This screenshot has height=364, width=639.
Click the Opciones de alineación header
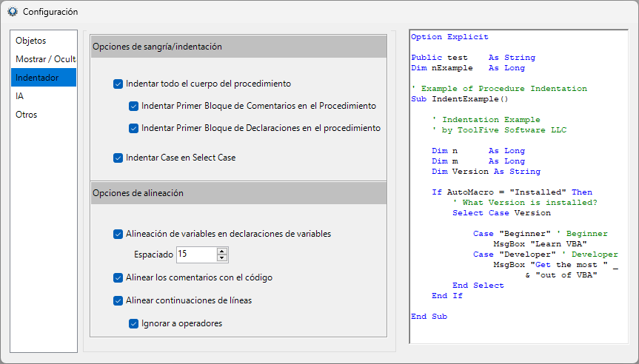point(238,193)
